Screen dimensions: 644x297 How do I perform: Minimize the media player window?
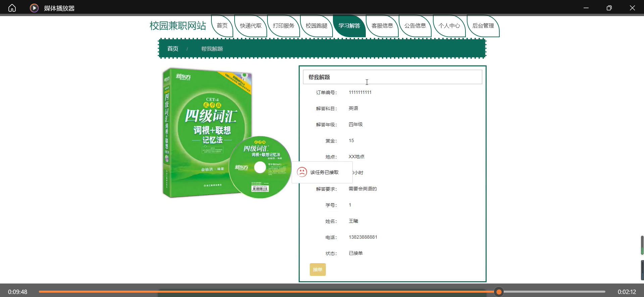[586, 8]
